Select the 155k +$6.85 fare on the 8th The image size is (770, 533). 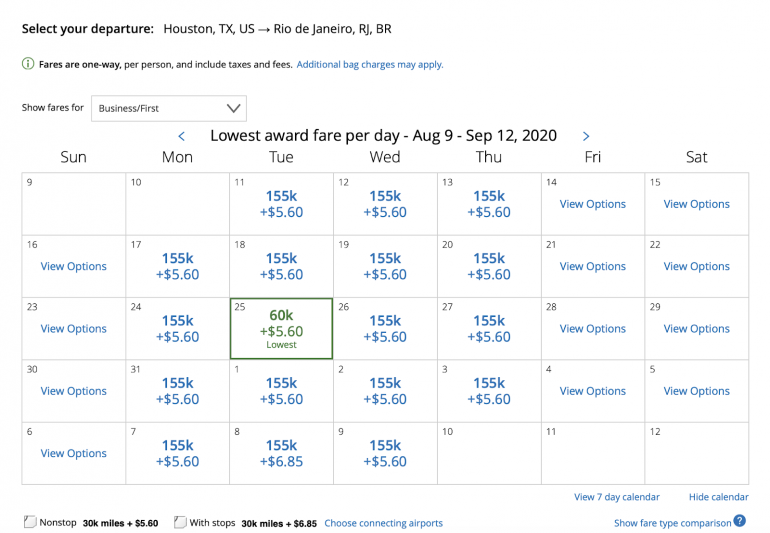coord(281,454)
